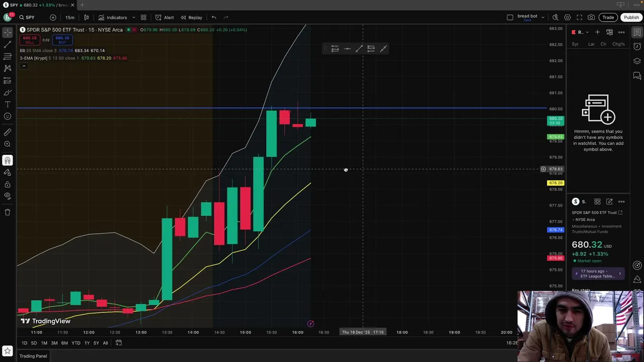
Task: Create a new Alert
Action: coord(165,18)
